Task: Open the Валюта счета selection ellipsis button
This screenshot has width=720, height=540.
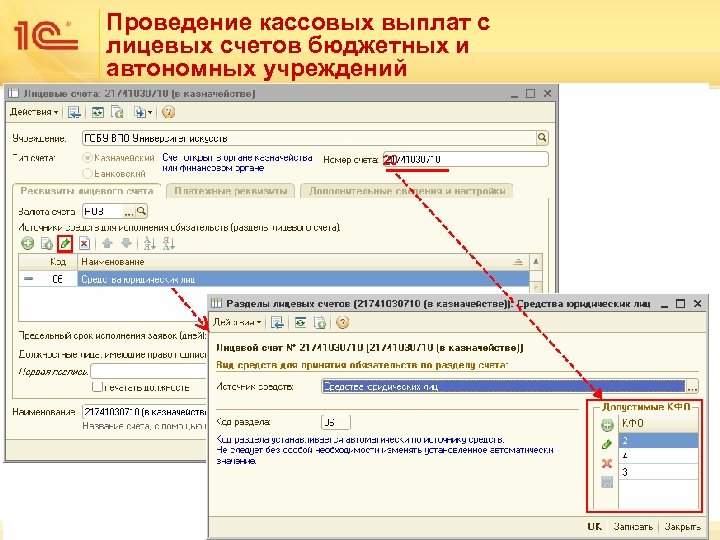Action: [x=129, y=212]
